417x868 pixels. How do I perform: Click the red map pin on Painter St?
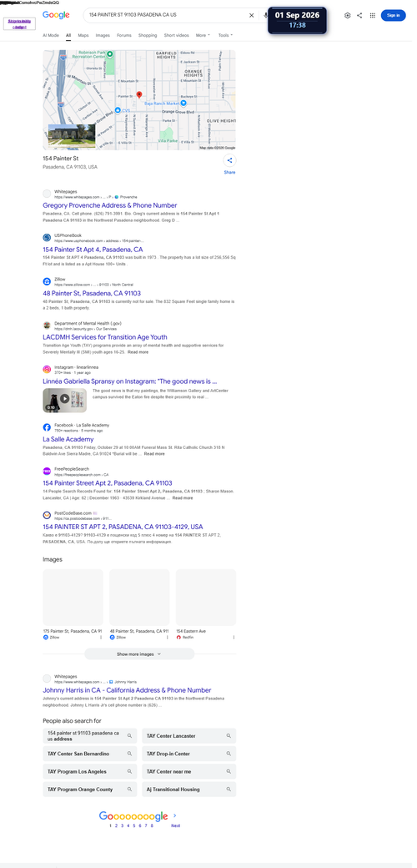pyautogui.click(x=139, y=95)
